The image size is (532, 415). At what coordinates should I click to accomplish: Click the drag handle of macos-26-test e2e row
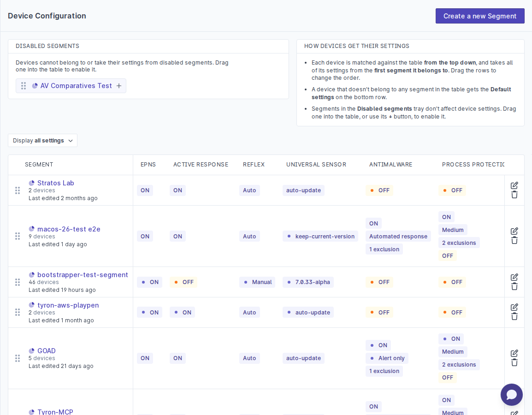pos(18,236)
